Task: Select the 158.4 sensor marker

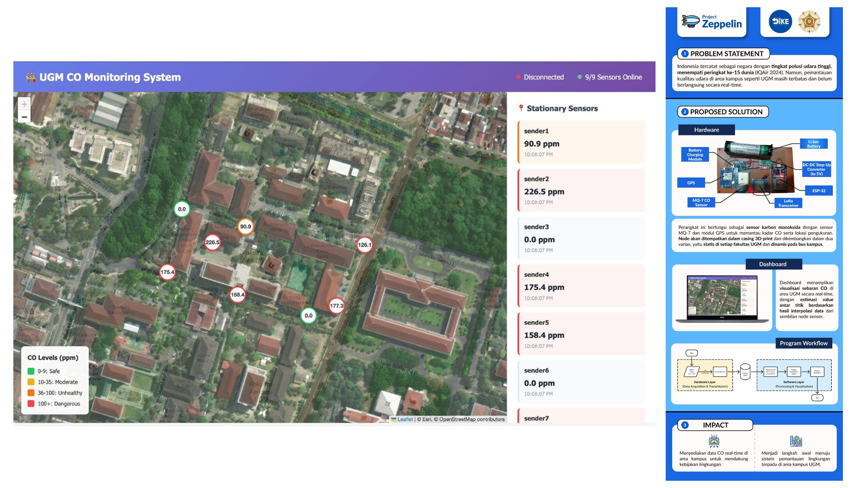Action: click(238, 295)
